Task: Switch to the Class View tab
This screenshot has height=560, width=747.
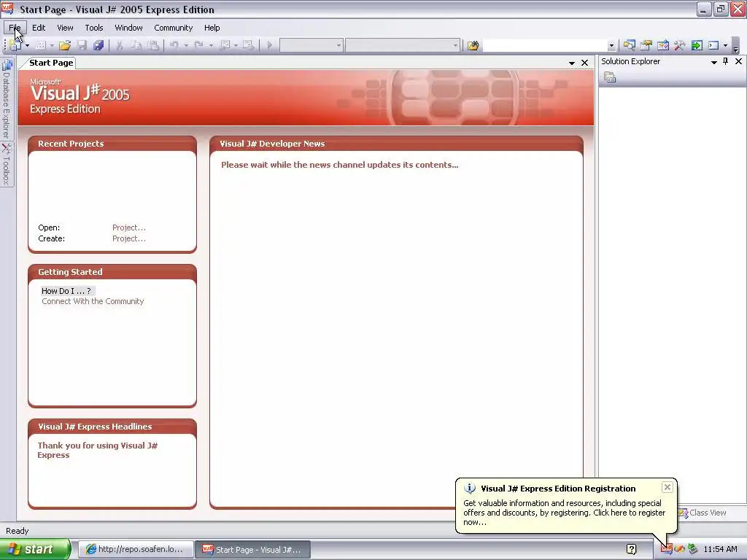Action: pos(702,513)
